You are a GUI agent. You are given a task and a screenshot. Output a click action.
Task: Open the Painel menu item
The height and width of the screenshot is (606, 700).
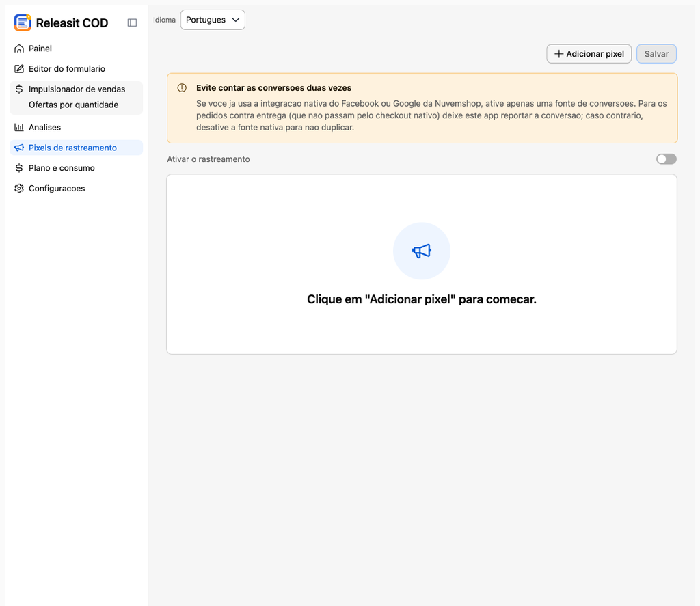[x=76, y=49]
